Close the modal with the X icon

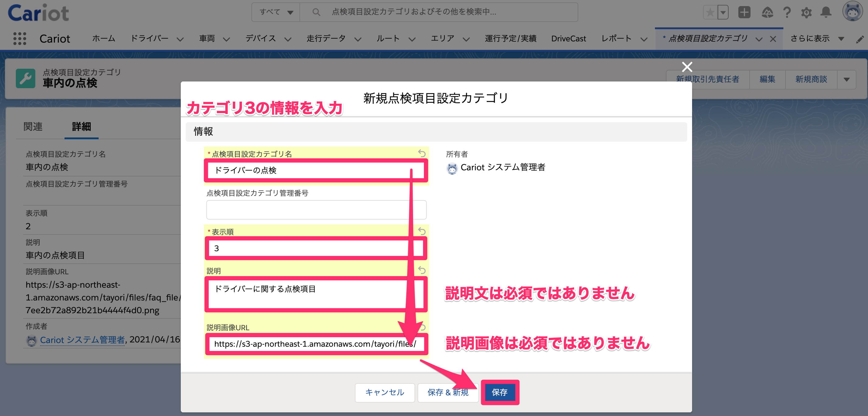point(687,67)
